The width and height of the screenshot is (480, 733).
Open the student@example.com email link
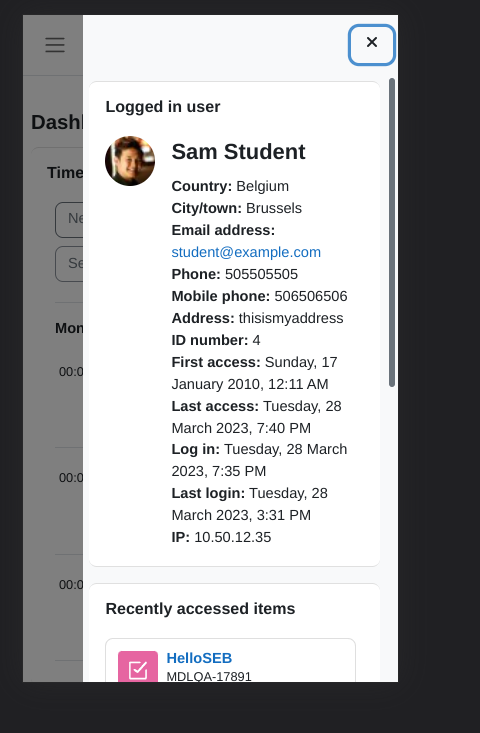click(x=246, y=252)
